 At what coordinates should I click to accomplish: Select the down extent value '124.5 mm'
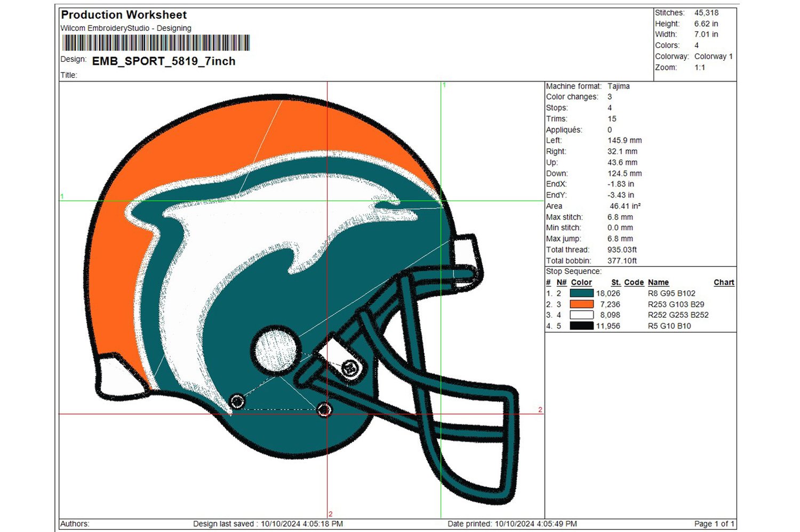(x=625, y=174)
